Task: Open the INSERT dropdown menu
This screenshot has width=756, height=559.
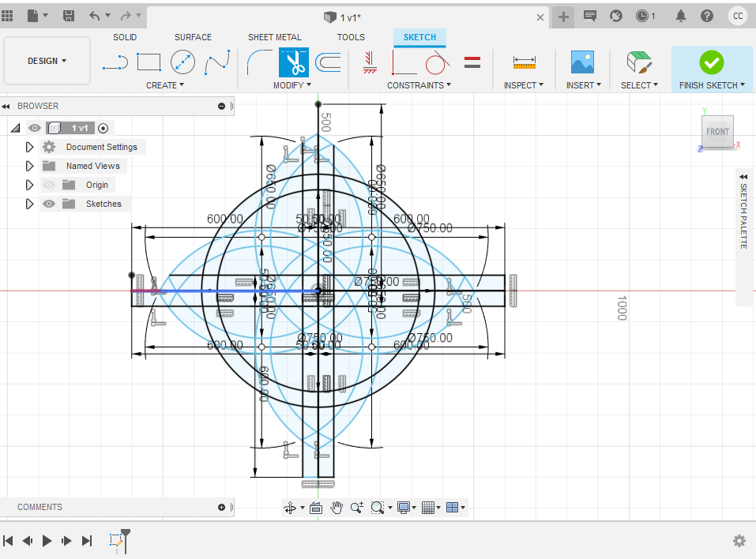Action: [584, 85]
